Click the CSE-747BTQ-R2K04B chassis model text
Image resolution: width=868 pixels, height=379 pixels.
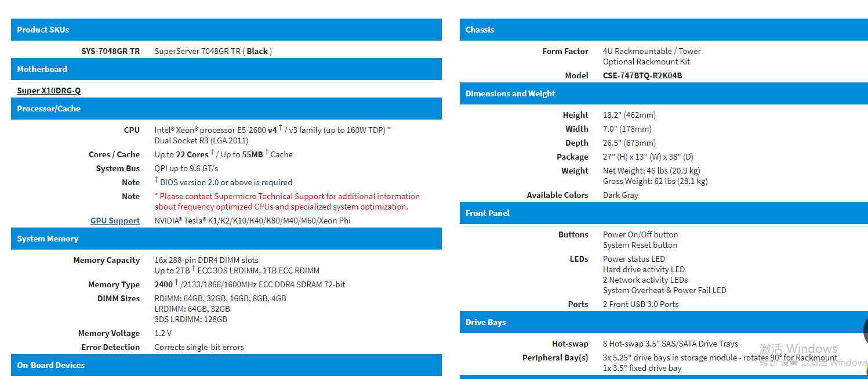click(642, 75)
